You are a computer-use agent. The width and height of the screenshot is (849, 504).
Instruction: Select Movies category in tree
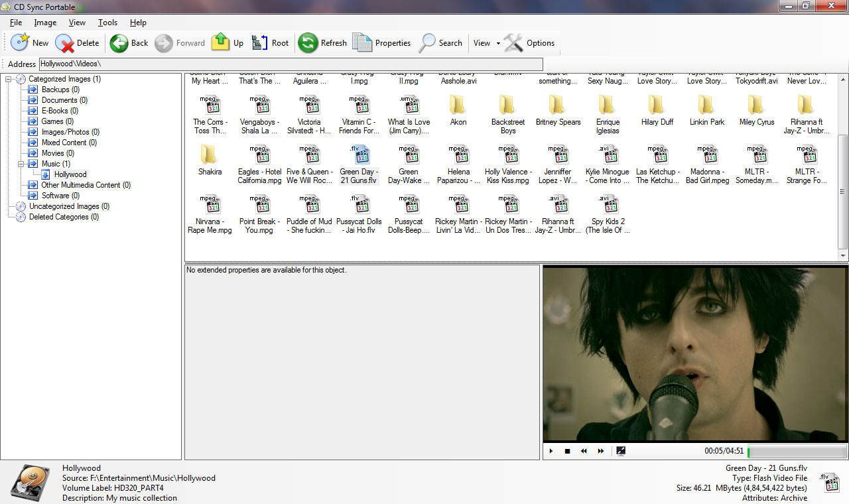pos(58,153)
